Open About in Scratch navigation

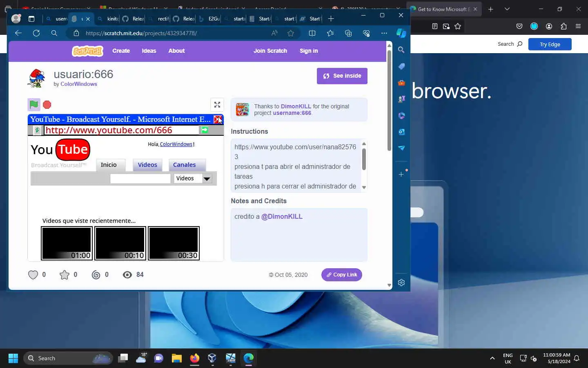tap(176, 51)
